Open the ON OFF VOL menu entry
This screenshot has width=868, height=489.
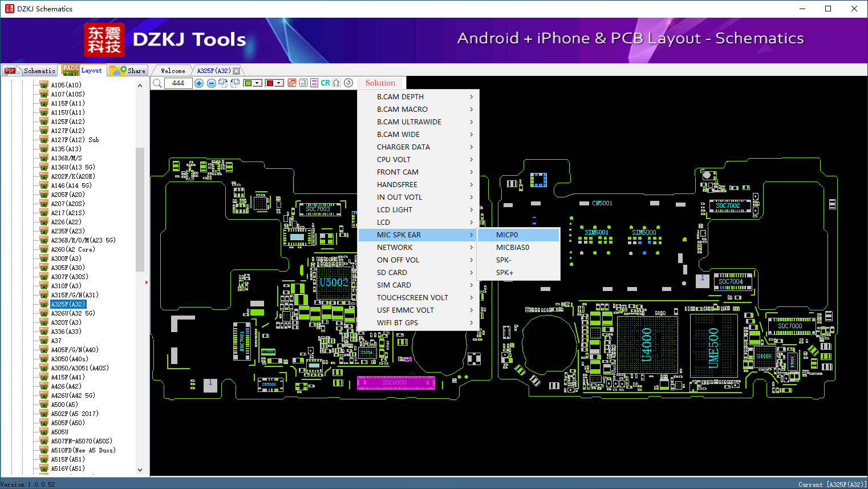point(419,260)
